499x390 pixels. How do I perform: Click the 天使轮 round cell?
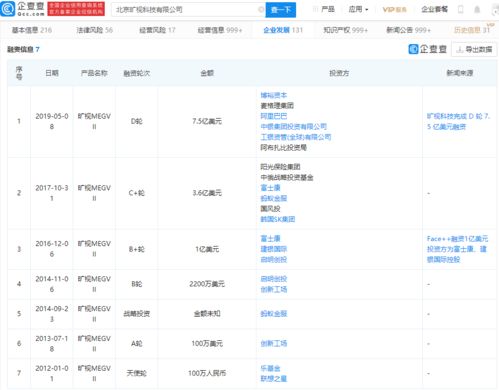pos(137,373)
